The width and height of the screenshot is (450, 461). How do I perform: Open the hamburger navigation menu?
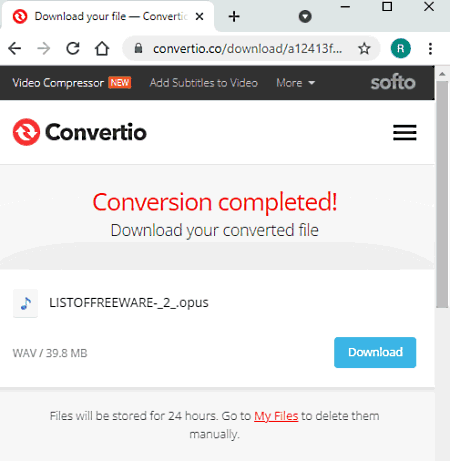tap(405, 133)
